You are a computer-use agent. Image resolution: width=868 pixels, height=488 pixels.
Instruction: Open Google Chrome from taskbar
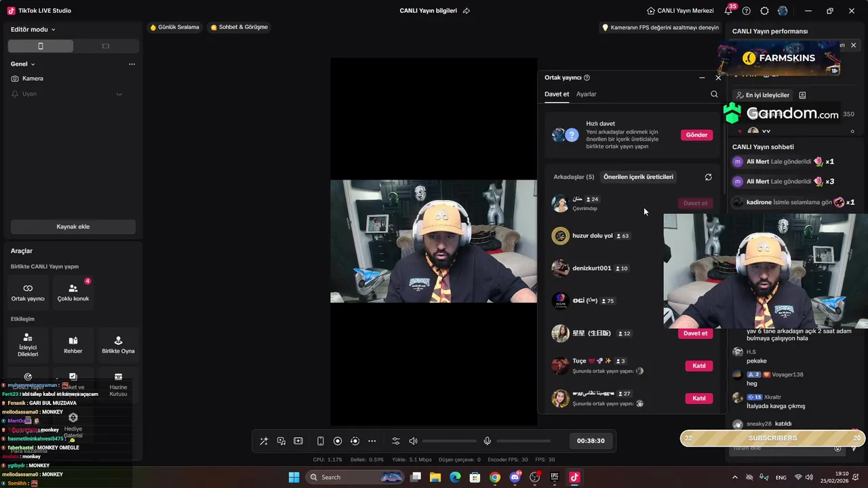click(495, 477)
